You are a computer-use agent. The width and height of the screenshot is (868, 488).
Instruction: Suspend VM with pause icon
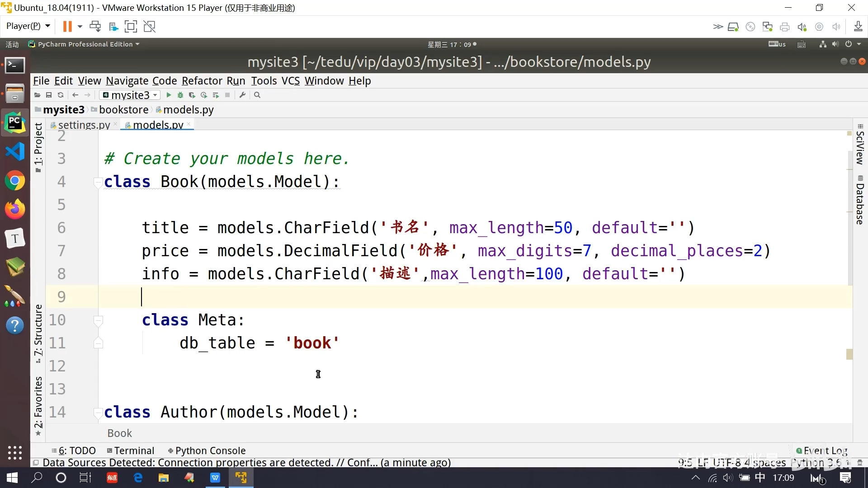pos(67,27)
